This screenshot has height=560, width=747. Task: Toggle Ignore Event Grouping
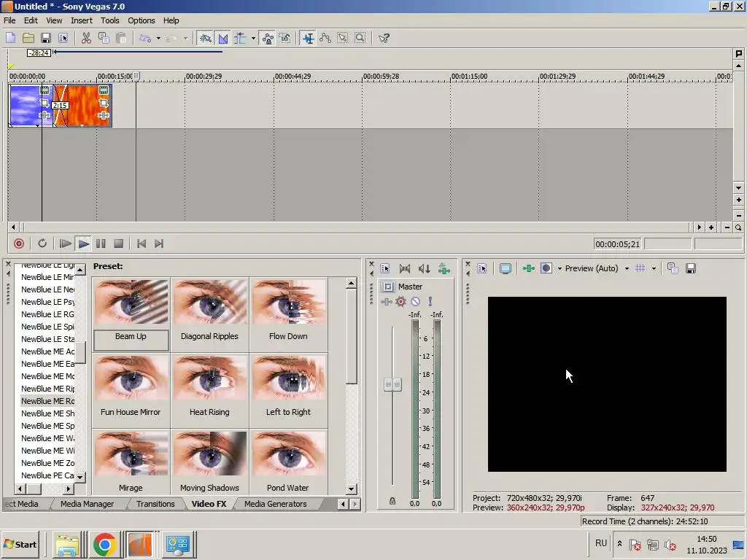(x=285, y=38)
